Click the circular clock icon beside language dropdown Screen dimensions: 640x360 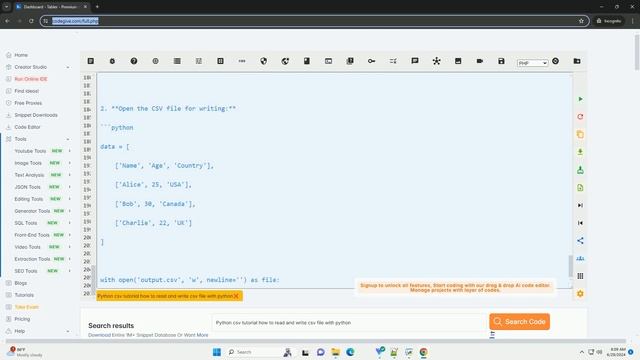pyautogui.click(x=556, y=61)
